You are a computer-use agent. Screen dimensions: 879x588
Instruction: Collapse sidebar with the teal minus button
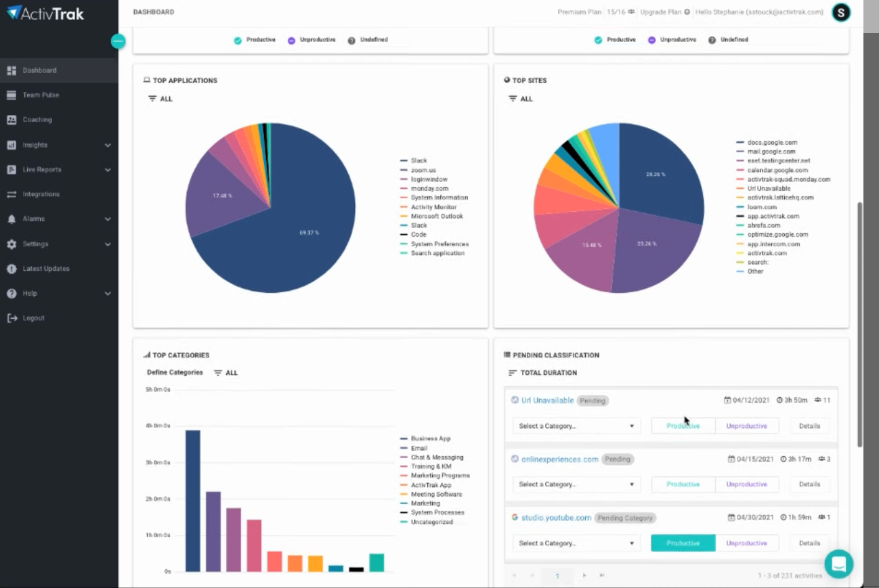point(118,41)
